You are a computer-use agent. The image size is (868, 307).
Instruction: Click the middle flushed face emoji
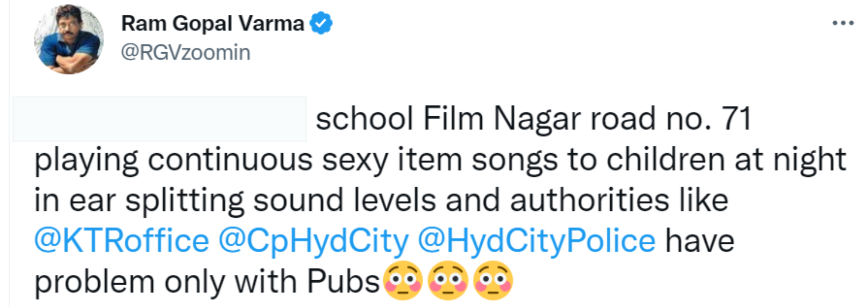pyautogui.click(x=448, y=281)
